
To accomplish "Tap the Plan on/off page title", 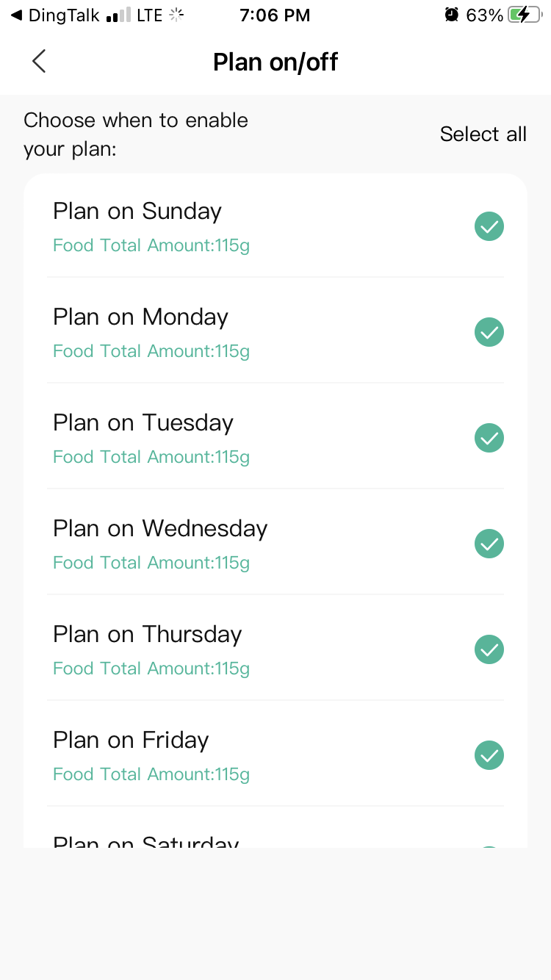I will 275,62.
